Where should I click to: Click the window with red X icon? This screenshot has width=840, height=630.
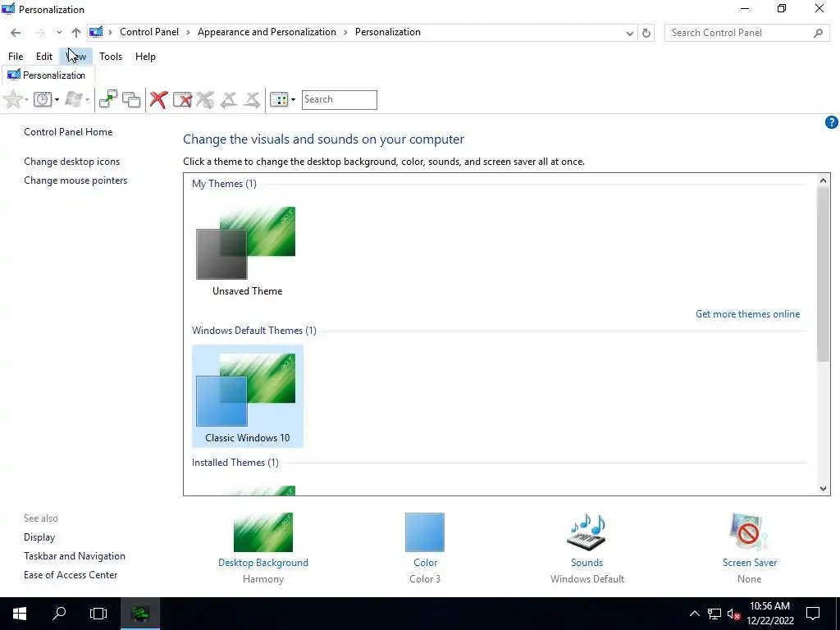pyautogui.click(x=182, y=99)
